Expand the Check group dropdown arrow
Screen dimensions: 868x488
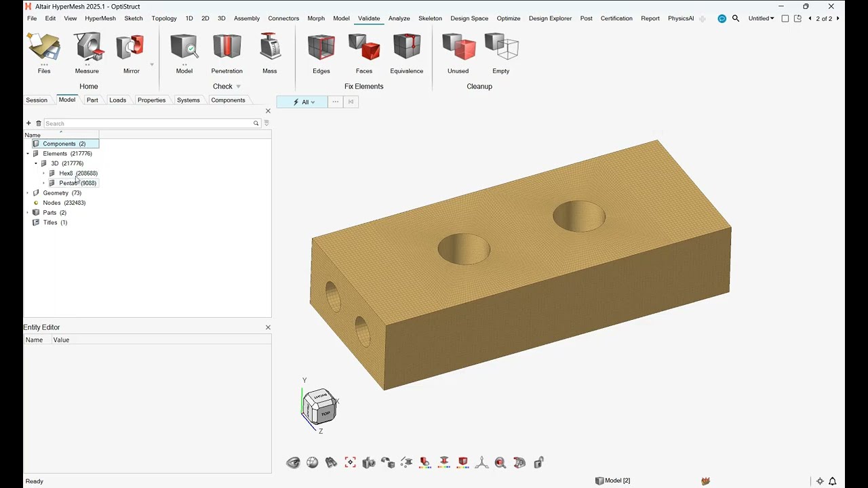pos(238,87)
